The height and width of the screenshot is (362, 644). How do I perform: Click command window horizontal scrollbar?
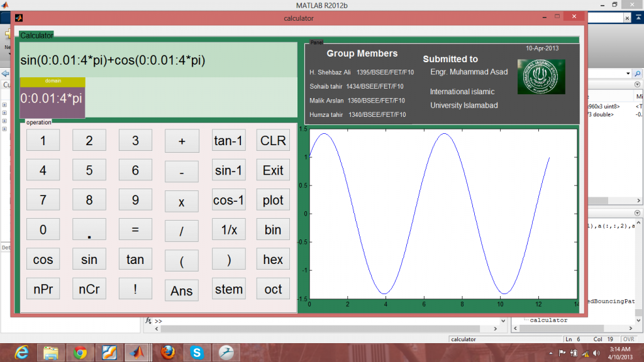click(320, 329)
